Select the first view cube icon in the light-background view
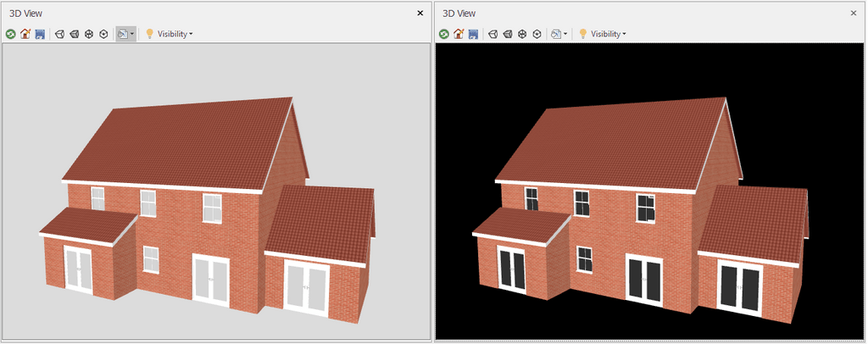The height and width of the screenshot is (344, 868). (59, 34)
